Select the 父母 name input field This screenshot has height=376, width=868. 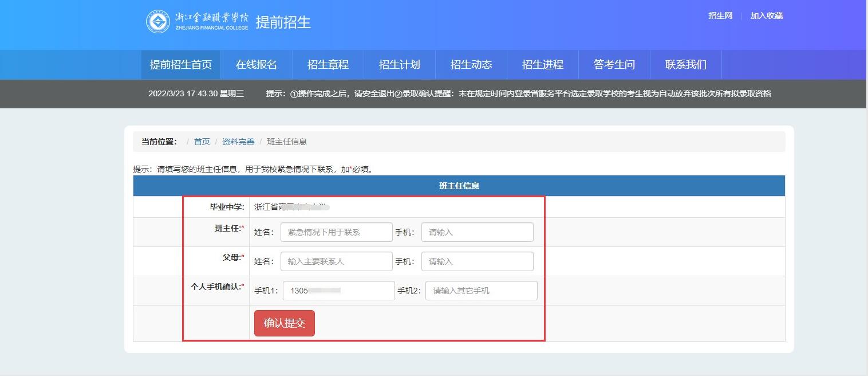[336, 261]
